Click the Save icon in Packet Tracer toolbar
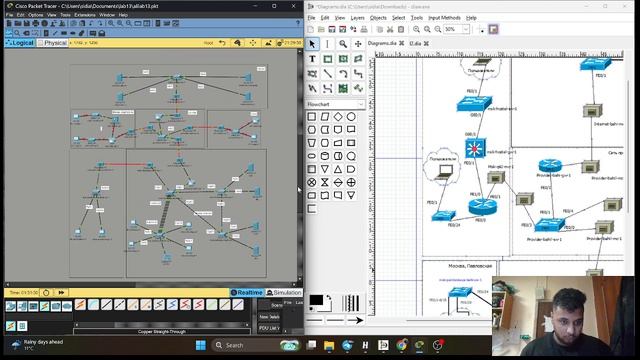Screen dimensions: 640x360 click(27, 23)
